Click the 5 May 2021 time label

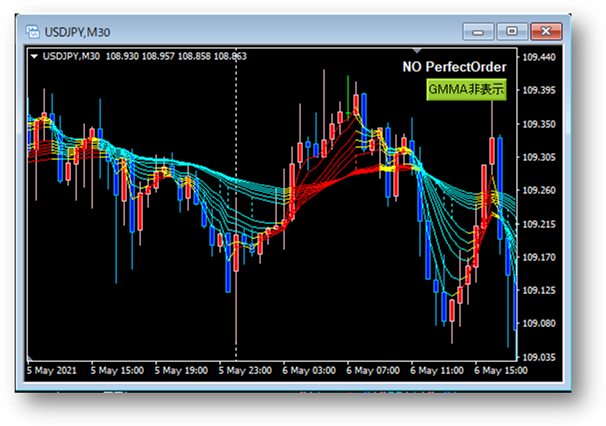click(x=52, y=370)
